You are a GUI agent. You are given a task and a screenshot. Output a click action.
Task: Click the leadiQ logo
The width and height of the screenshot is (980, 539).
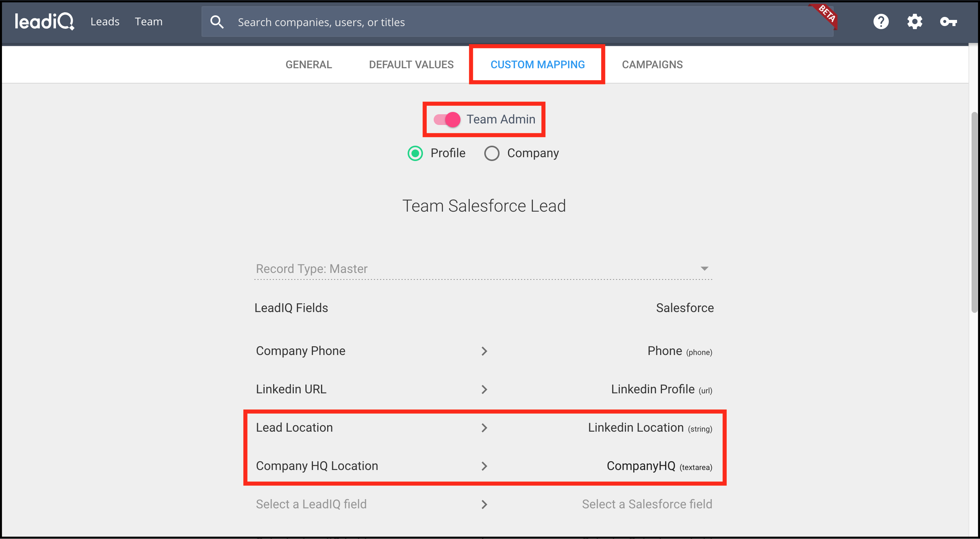pos(44,21)
